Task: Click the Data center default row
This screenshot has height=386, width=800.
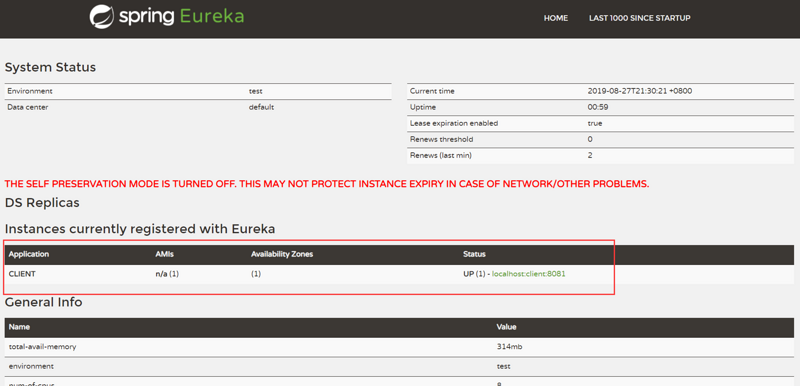Action: [x=198, y=108]
